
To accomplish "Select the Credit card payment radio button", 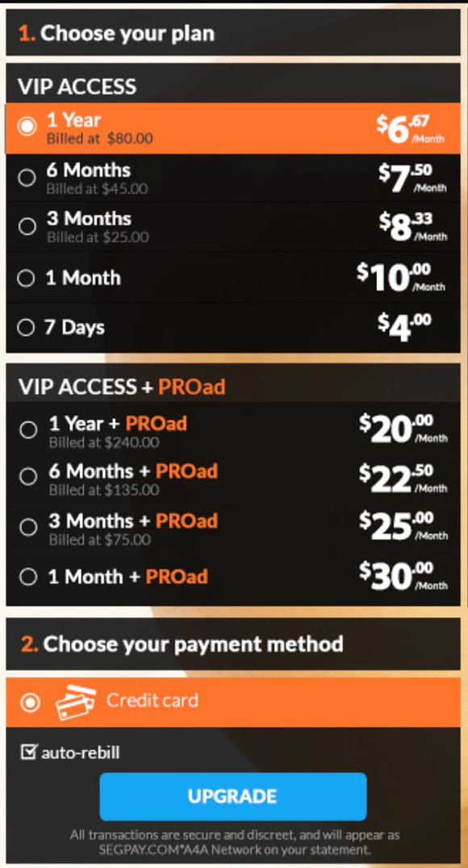I will click(30, 702).
